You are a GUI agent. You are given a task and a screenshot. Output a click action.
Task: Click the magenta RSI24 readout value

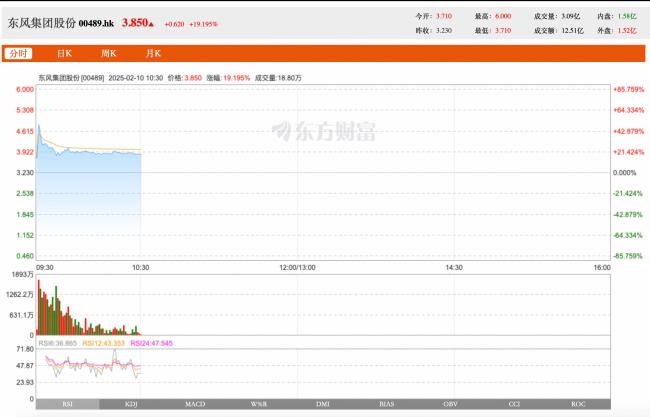coord(151,343)
